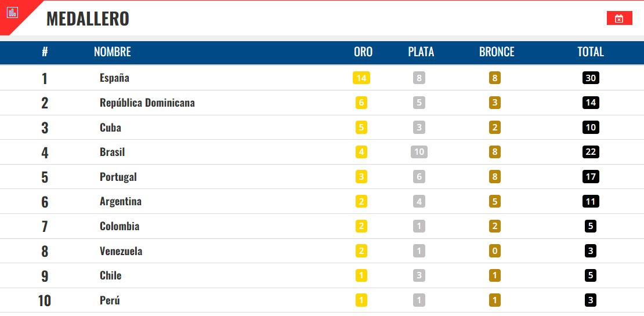
Task: Click Brasil's silver badge showing 10
Action: click(x=419, y=152)
